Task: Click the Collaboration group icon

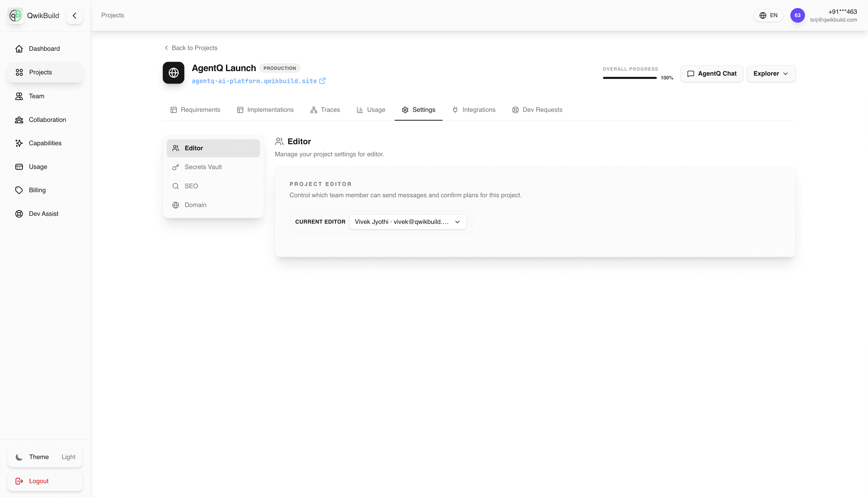Action: click(19, 119)
